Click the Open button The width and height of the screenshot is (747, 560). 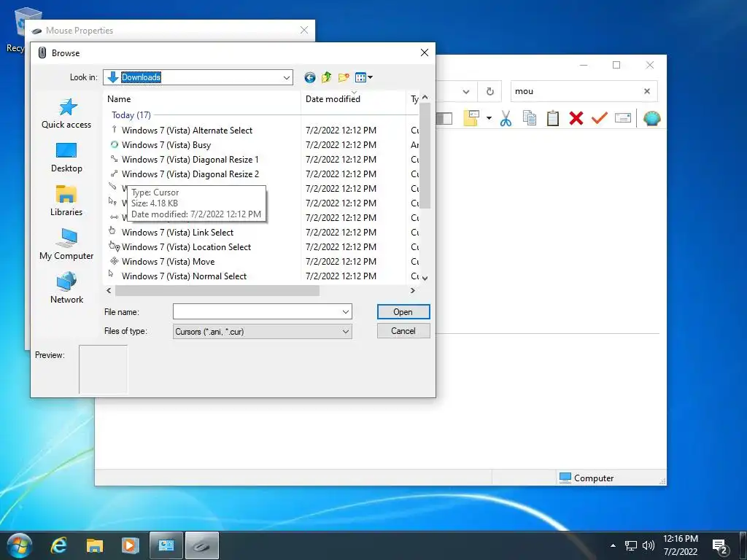coord(403,312)
